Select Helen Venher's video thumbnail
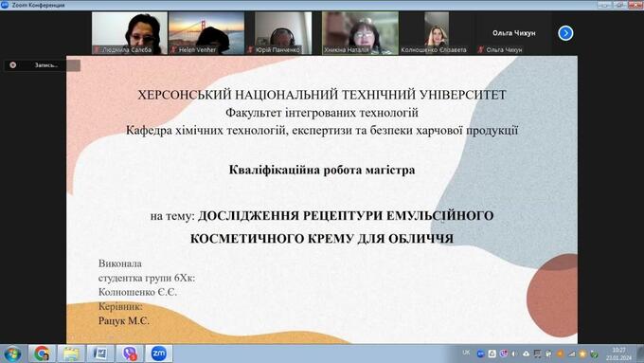644x363 pixels. 206,33
